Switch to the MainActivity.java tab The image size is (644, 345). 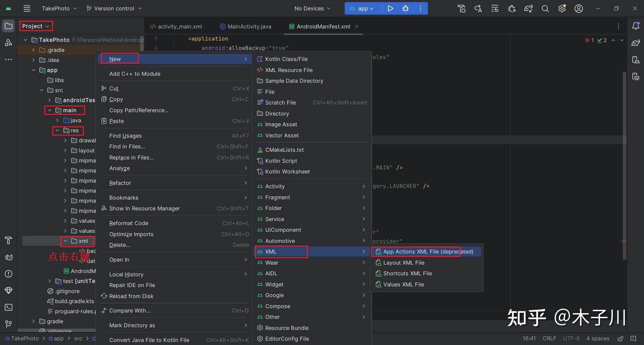tap(249, 26)
